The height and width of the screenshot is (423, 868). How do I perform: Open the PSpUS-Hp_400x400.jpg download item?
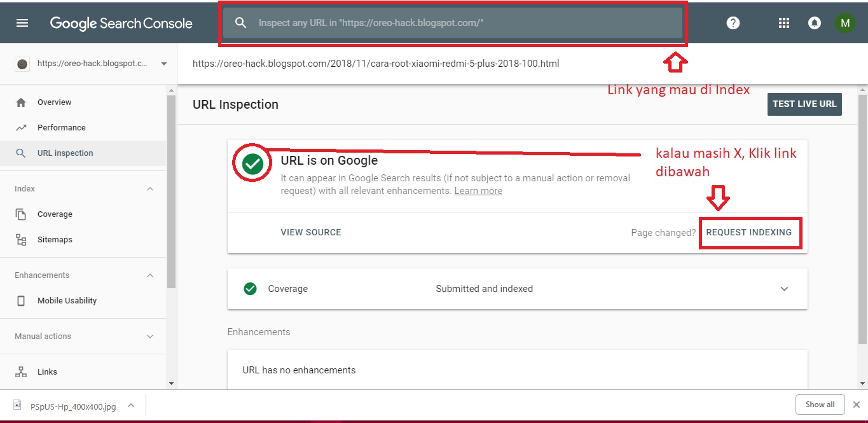(x=73, y=405)
